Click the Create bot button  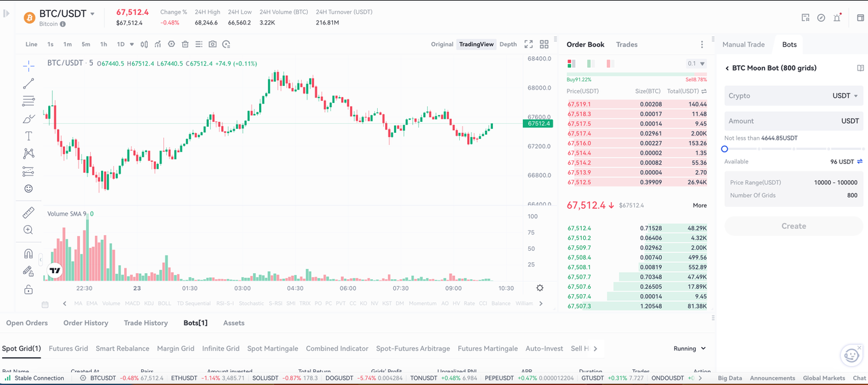793,226
